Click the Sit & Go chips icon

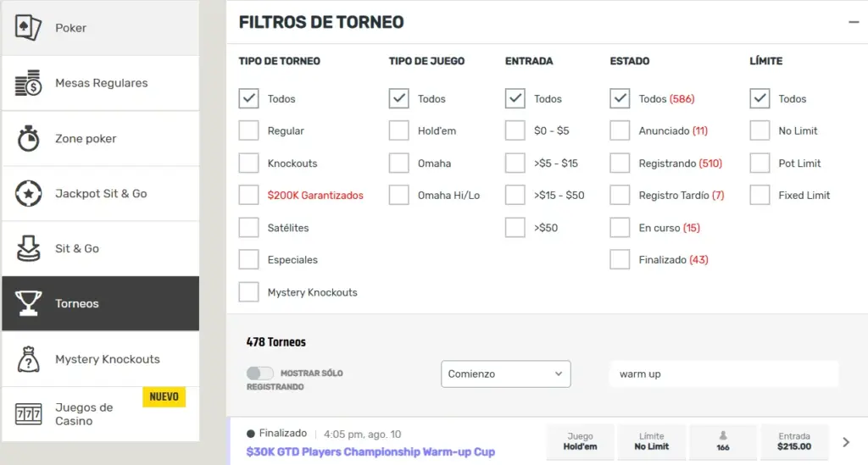[28, 248]
